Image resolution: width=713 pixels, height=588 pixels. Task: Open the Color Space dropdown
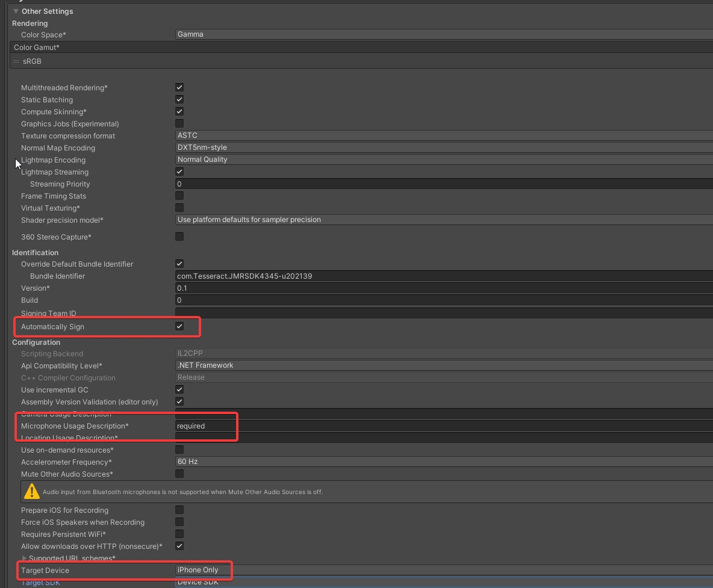[x=443, y=35]
